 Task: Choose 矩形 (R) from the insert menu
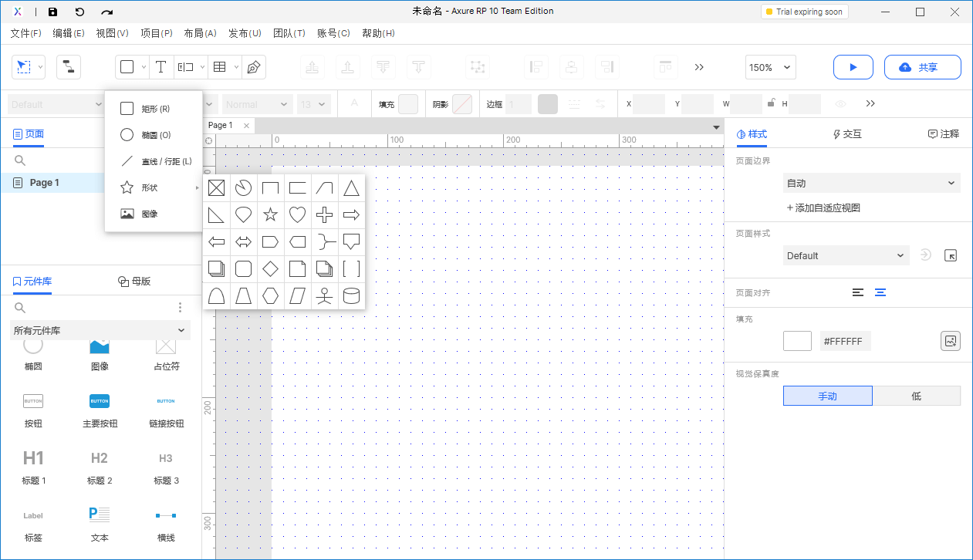tap(154, 109)
